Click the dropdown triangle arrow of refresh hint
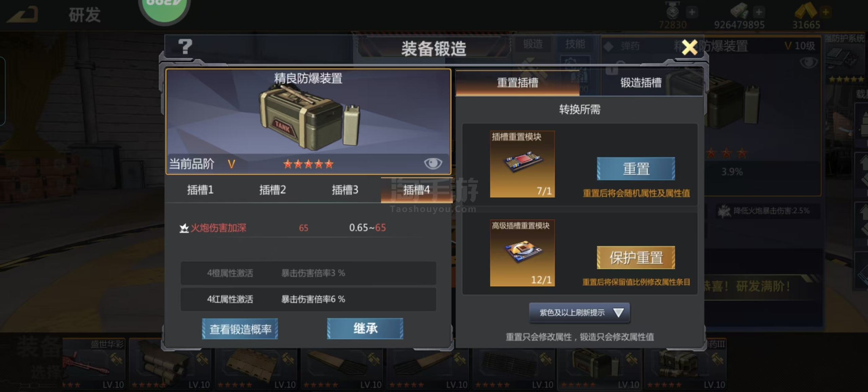 point(618,312)
